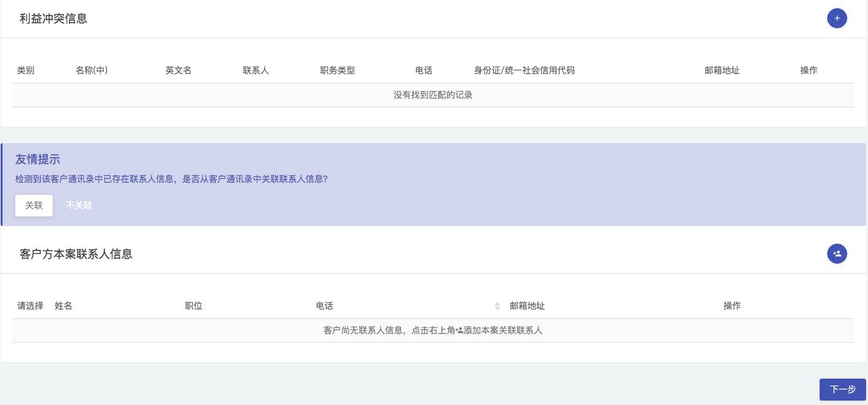Click the sort arrows beside contact table 电话
This screenshot has height=405, width=868.
pyautogui.click(x=497, y=306)
